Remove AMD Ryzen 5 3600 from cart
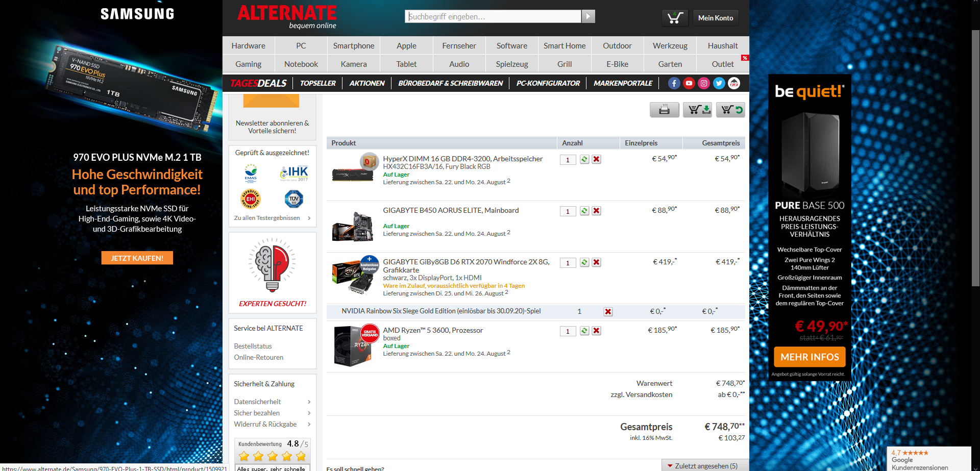The height and width of the screenshot is (471, 980). (596, 331)
